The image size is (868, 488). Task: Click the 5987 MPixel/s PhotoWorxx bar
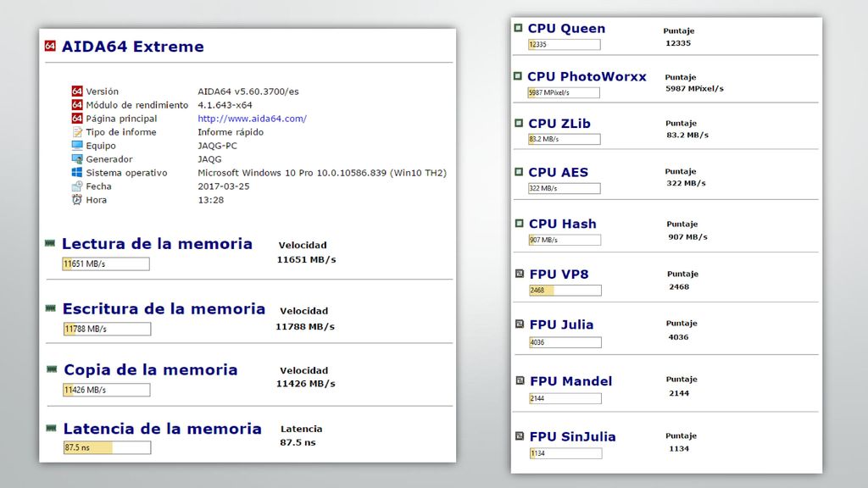pos(564,92)
